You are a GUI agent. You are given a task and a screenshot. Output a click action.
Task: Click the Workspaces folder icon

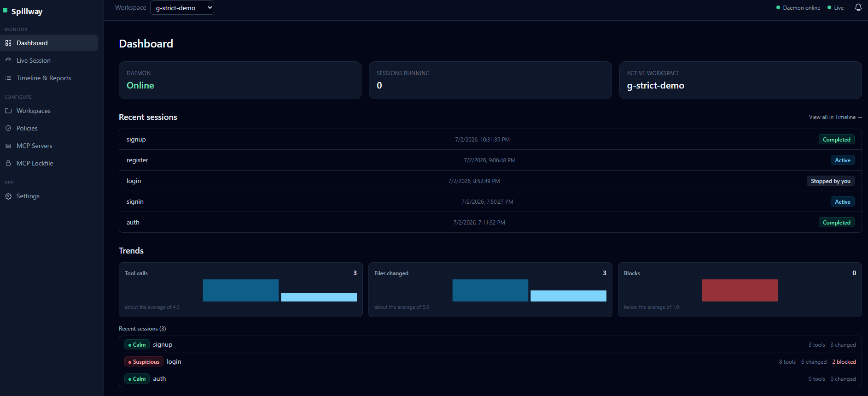pos(8,111)
